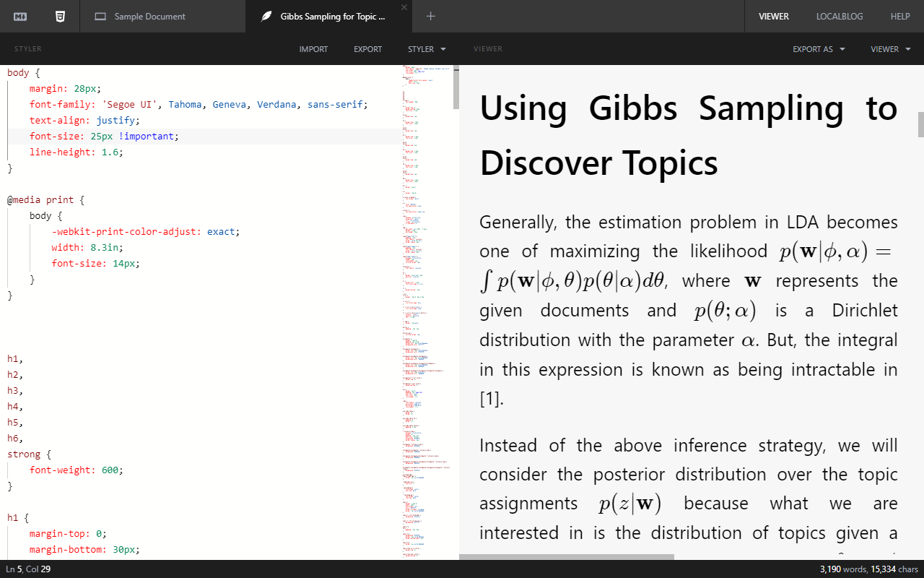The width and height of the screenshot is (924, 578).
Task: Click the '15,334 chars' status count
Action: pos(894,569)
